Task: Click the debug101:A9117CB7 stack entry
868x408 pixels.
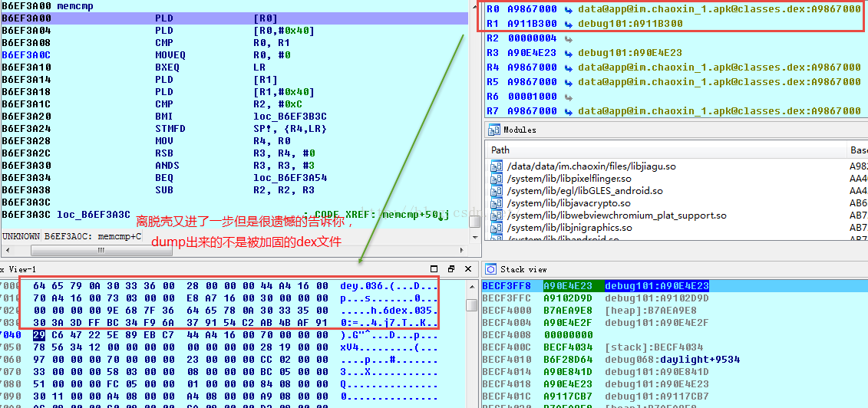Action: coord(656,396)
